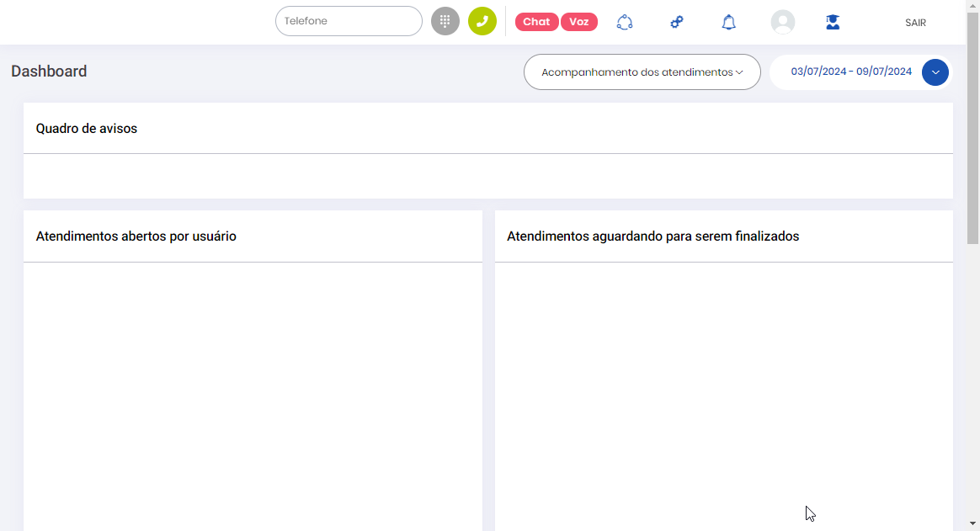Open the circular connected-nodes icon
Image resolution: width=980 pixels, height=531 pixels.
point(625,22)
